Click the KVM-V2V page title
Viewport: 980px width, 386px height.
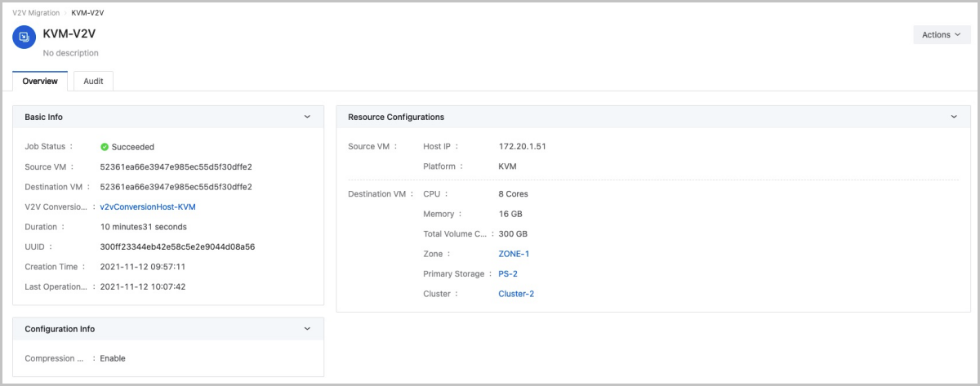70,33
